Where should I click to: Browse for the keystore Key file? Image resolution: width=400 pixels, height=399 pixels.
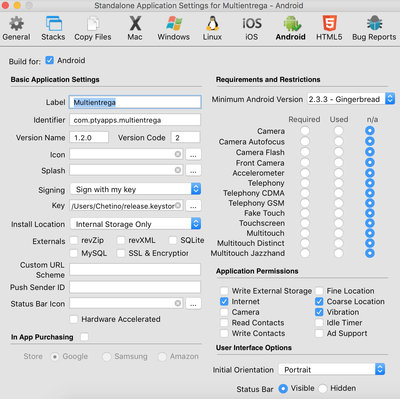pyautogui.click(x=193, y=206)
